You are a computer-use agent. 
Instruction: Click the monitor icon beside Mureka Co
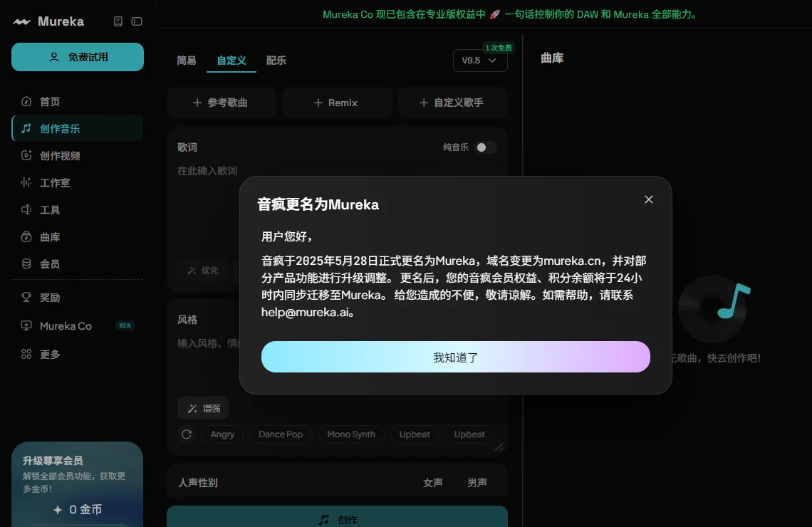pos(26,325)
